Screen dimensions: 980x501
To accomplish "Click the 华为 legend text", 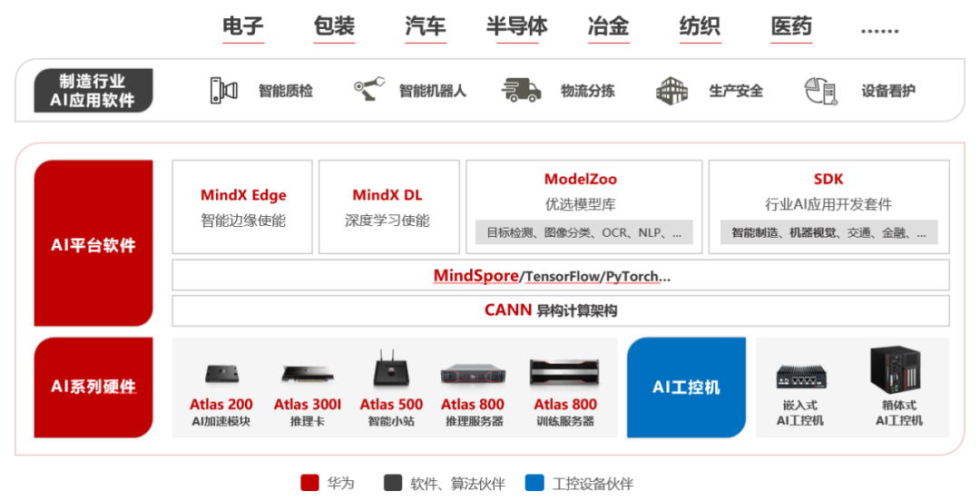I will tap(340, 484).
